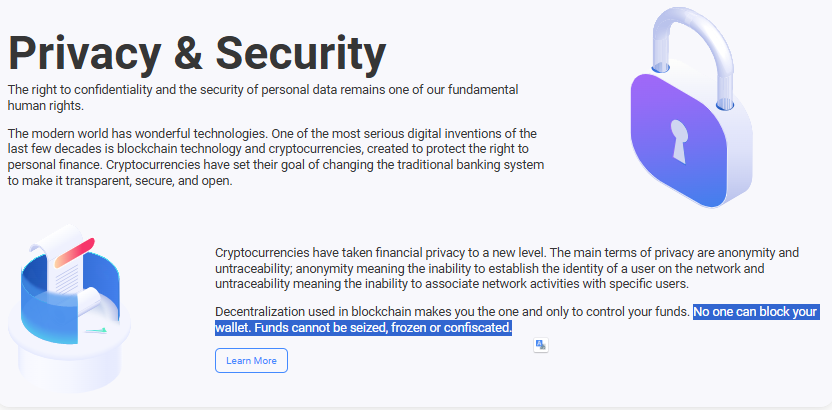832x410 pixels.
Task: Click the word Privacy in the heading
Action: click(x=84, y=54)
